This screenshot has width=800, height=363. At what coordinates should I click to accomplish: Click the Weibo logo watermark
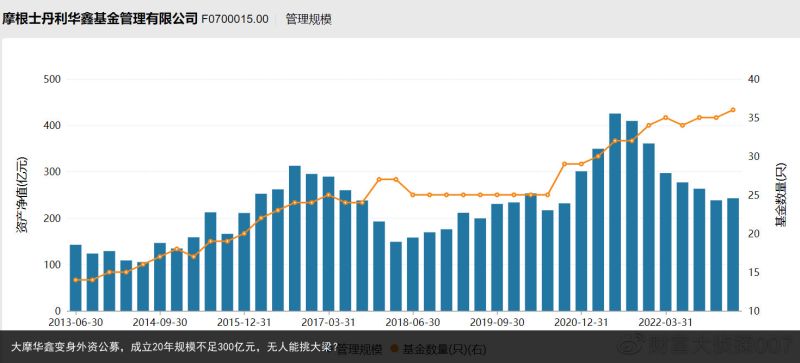tap(632, 347)
